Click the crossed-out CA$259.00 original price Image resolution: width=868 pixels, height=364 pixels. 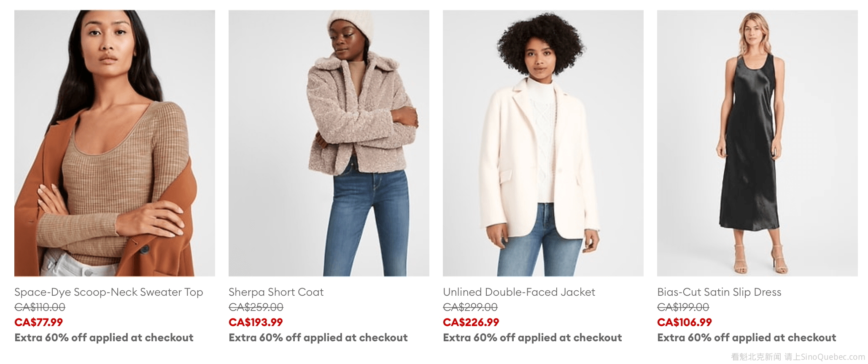(256, 307)
